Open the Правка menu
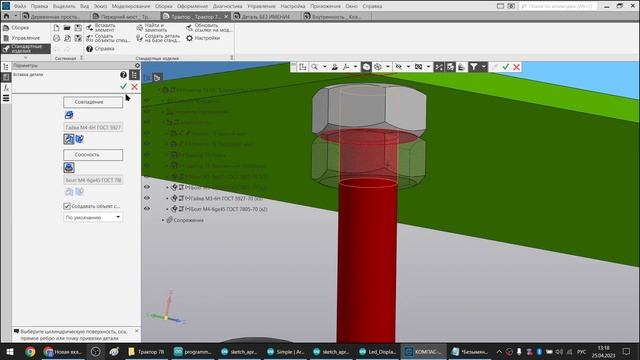640x360 pixels. [39, 6]
